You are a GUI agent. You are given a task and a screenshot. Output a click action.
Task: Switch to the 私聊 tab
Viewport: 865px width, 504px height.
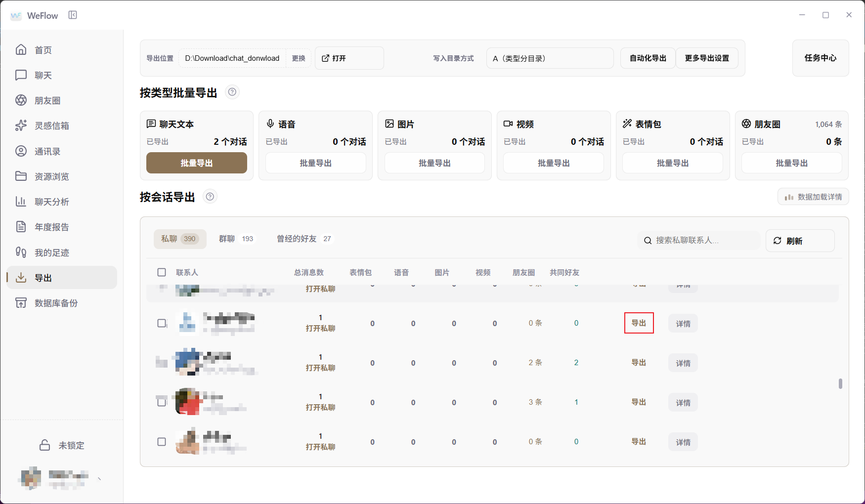(x=180, y=239)
